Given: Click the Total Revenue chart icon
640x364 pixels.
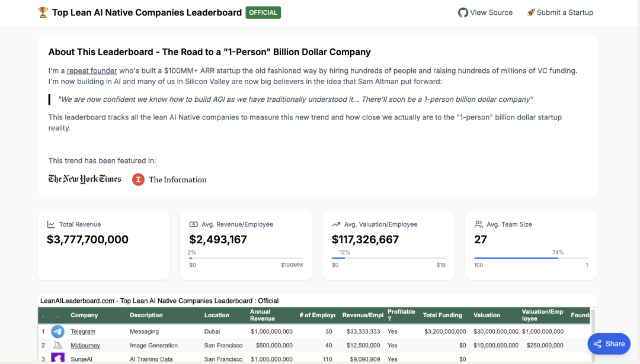Looking at the screenshot, I should [x=51, y=224].
